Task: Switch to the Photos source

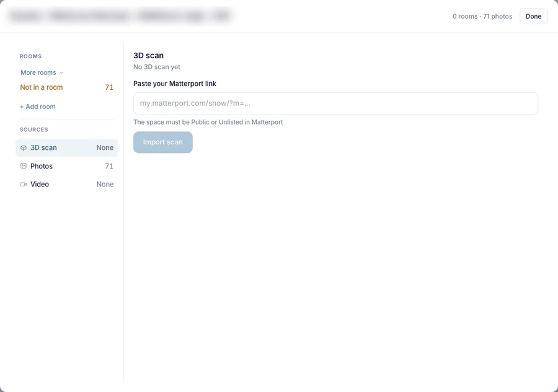Action: (66, 166)
